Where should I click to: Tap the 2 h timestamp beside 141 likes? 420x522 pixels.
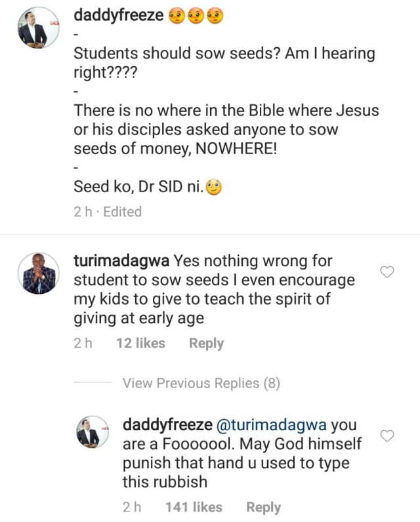tap(133, 507)
